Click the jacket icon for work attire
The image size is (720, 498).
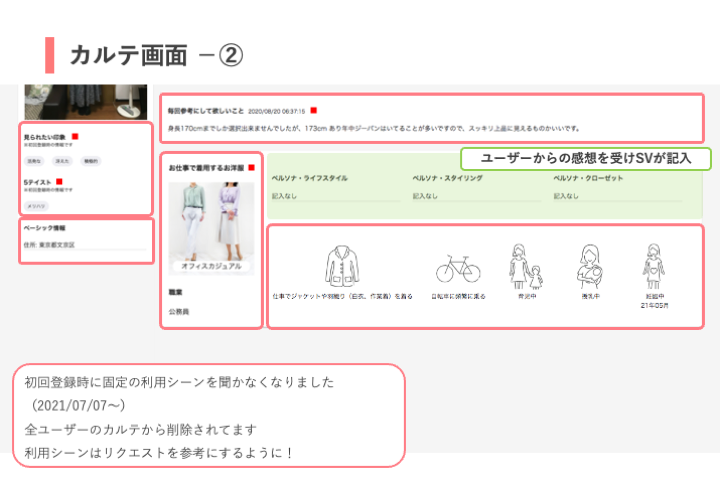(341, 266)
